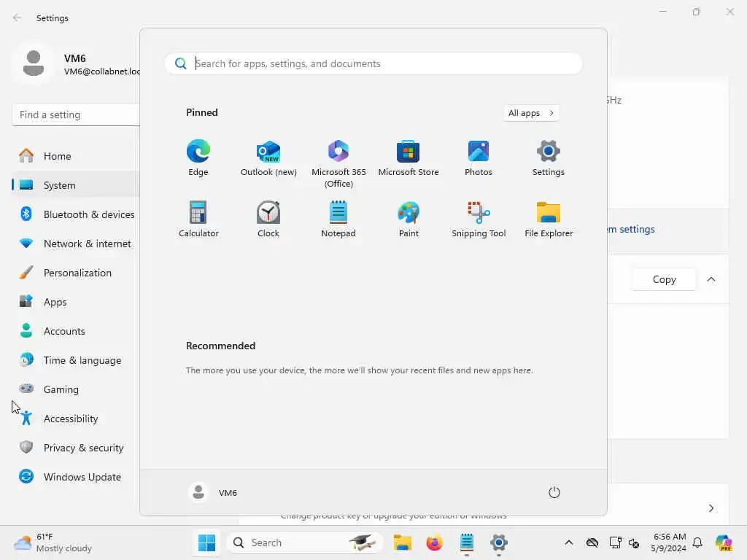Click the cloud sync tray icon
Image resolution: width=747 pixels, height=560 pixels.
(592, 542)
